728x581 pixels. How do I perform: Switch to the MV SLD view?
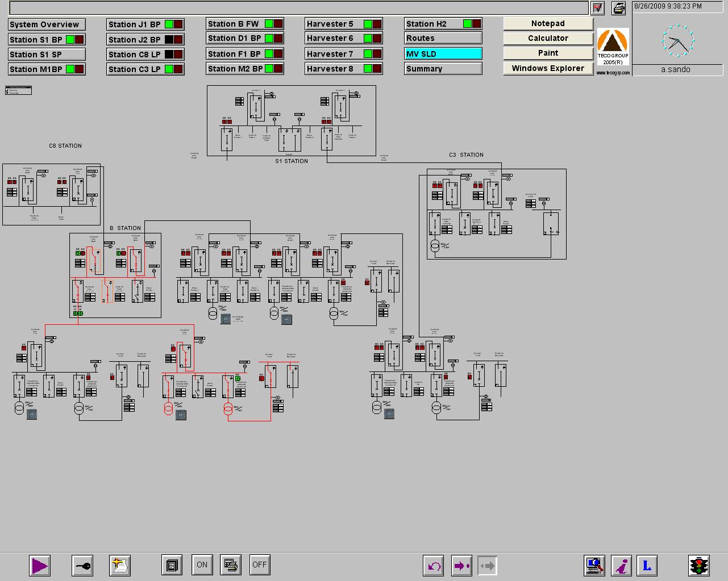(443, 54)
